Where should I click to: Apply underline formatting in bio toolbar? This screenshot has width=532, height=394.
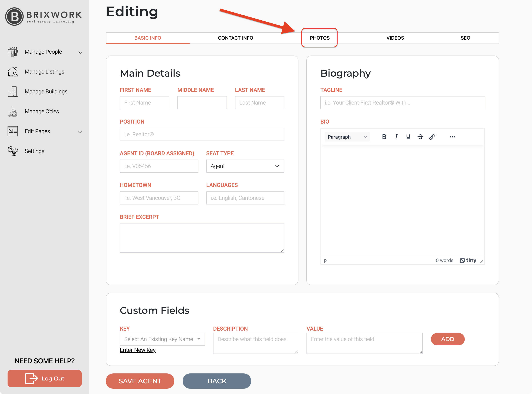coord(408,137)
